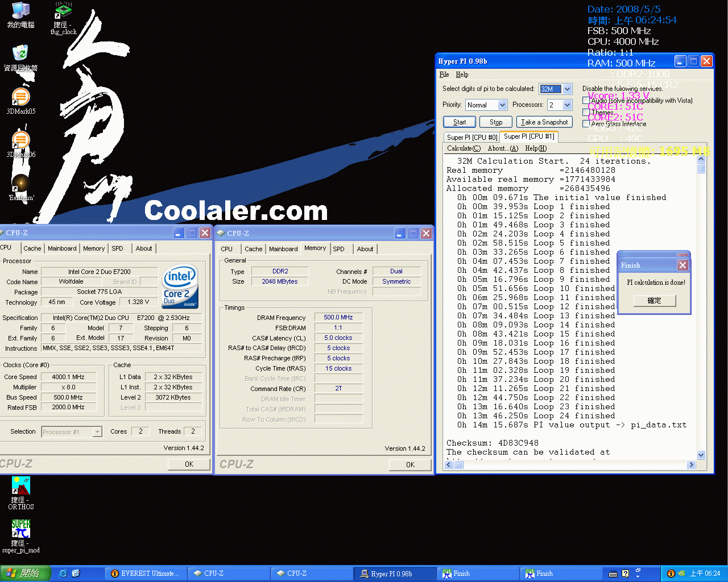The image size is (728, 582).
Task: Click the Start button in Hyper PI
Action: coord(460,122)
